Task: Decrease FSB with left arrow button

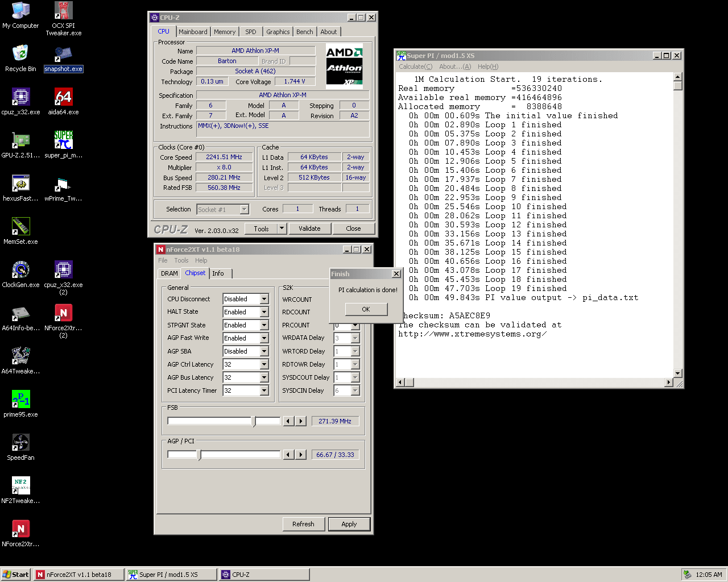Action: (289, 421)
